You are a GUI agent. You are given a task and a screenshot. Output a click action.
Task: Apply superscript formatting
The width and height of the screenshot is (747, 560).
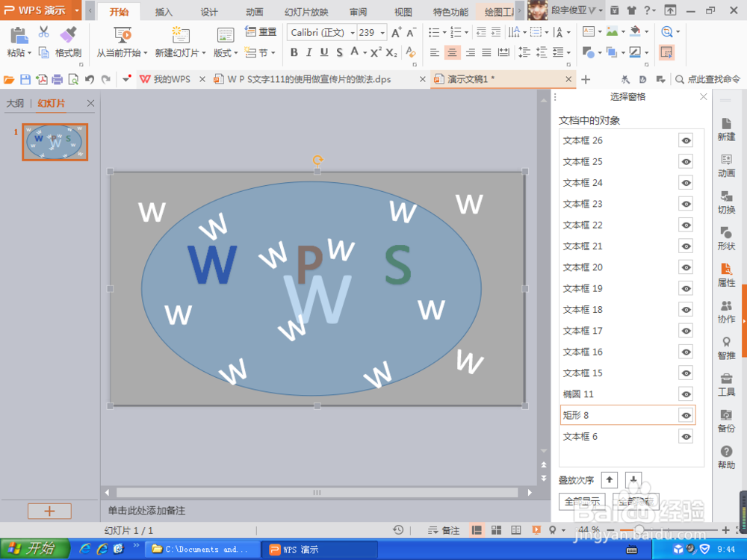[x=376, y=52]
